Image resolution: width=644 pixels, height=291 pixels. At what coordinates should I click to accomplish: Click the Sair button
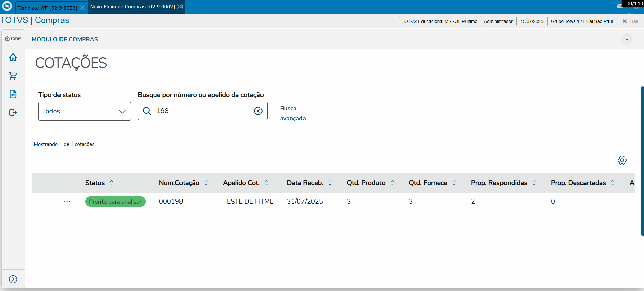[x=630, y=21]
